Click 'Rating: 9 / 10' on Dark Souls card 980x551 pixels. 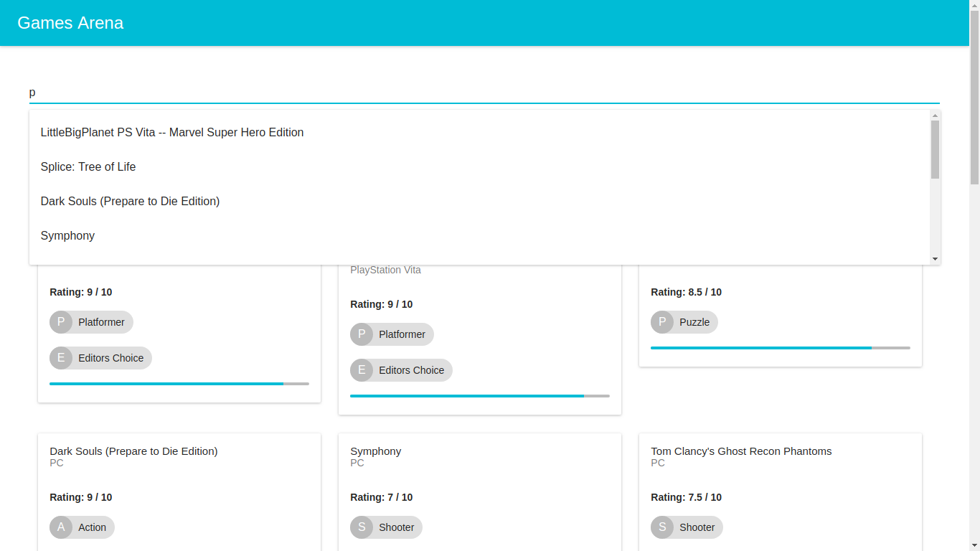[80, 497]
